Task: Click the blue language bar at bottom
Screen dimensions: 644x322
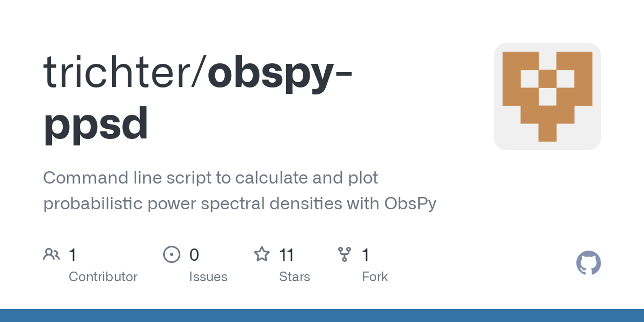Action: click(322, 316)
